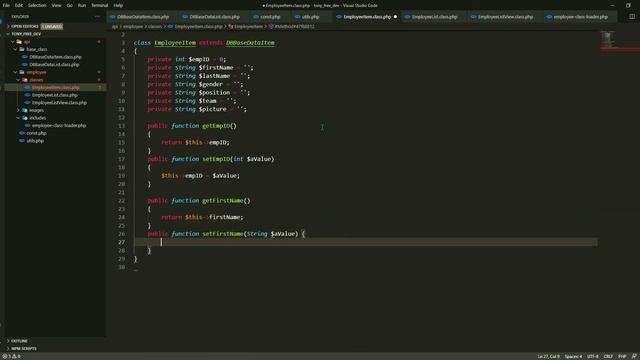Click the errors and warnings status indicator
Screen dimensions: 640x360
11,357
